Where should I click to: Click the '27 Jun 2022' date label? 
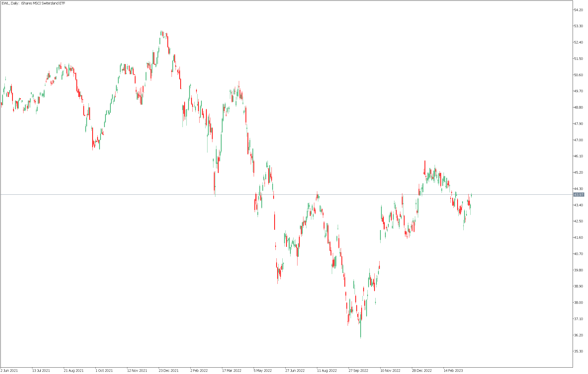click(x=295, y=371)
